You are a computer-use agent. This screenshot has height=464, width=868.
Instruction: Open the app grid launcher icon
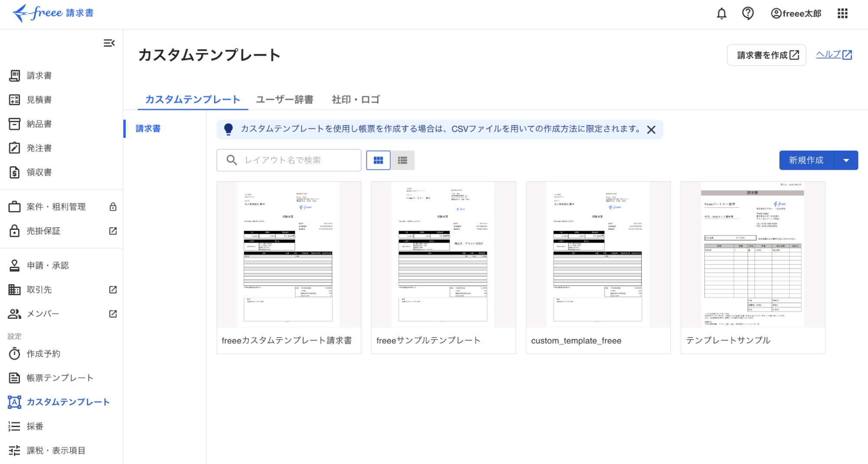tap(843, 13)
